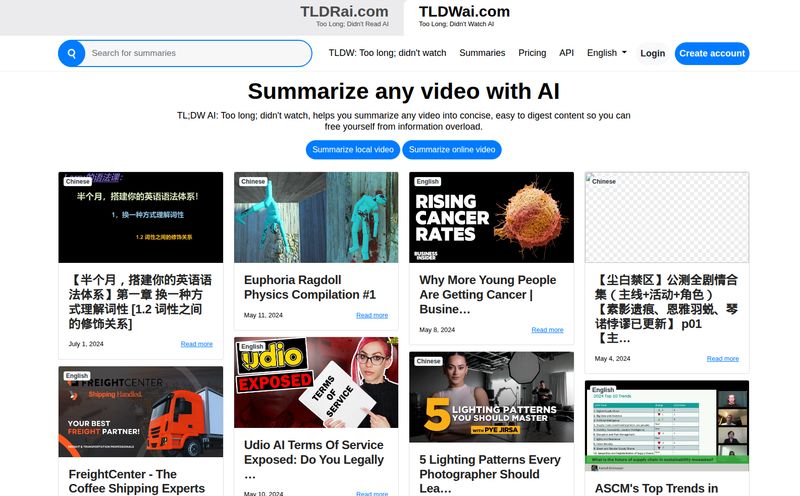Viewport: 800px width, 496px height.
Task: Open the Rising Cancer Rates thumbnail
Action: point(491,217)
